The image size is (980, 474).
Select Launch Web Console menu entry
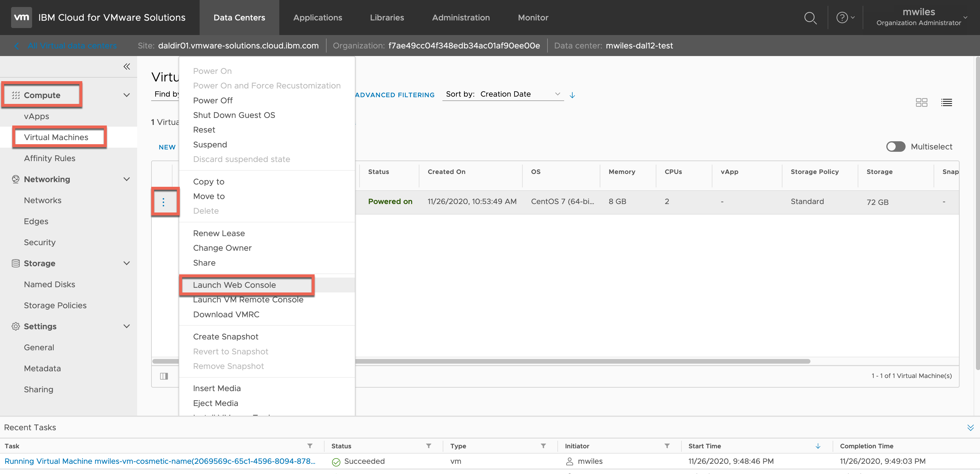[234, 285]
